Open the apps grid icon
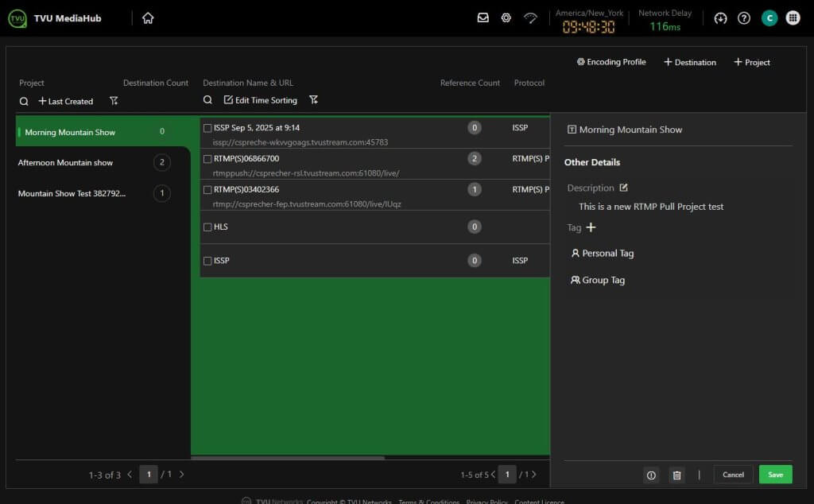This screenshot has width=814, height=504. point(793,18)
